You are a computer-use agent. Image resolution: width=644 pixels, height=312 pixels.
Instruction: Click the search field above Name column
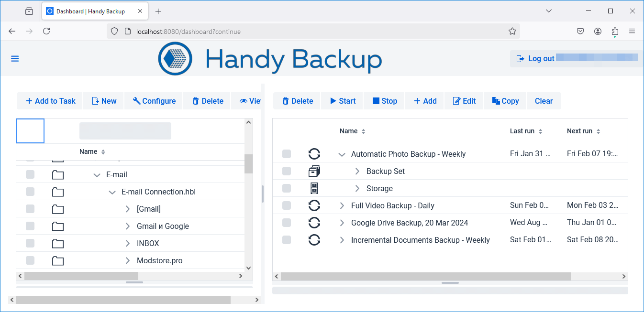coord(125,131)
